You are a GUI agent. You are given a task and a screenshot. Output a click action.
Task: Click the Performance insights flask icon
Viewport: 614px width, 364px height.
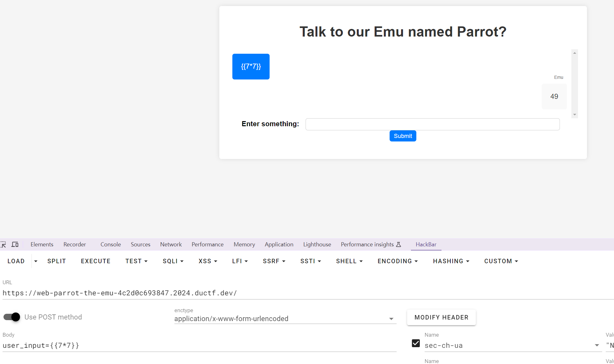point(399,244)
